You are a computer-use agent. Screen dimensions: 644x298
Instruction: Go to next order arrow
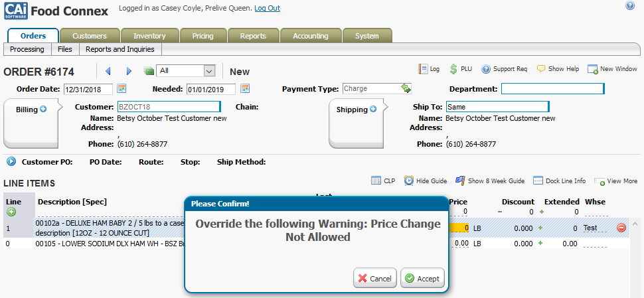(129, 72)
